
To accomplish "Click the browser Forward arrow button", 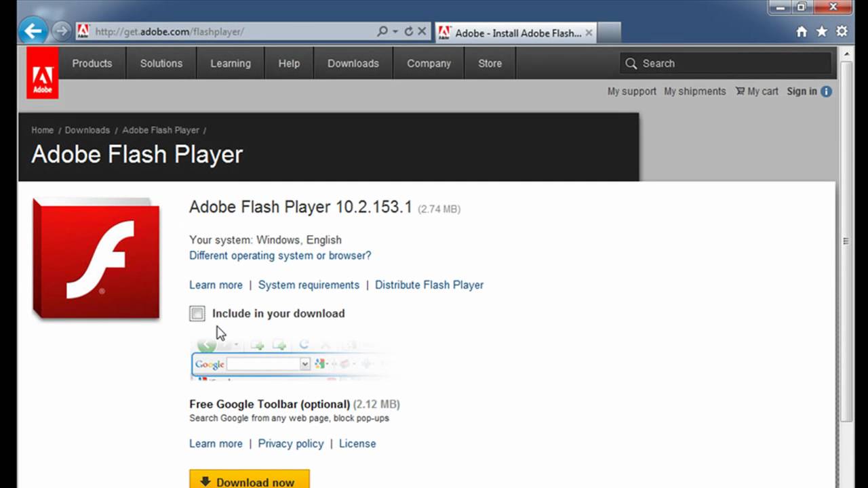I will (x=62, y=31).
